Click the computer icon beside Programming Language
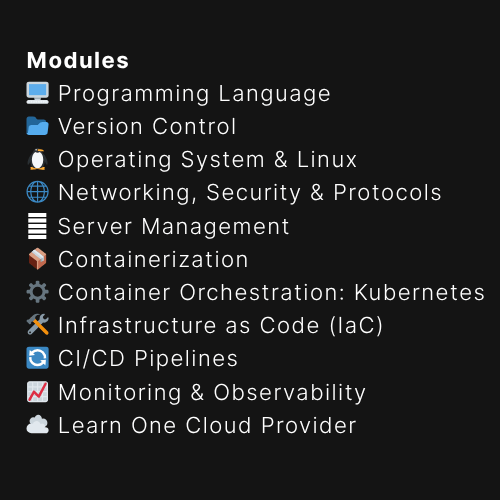Screen dimensions: 500x500 pyautogui.click(x=38, y=93)
